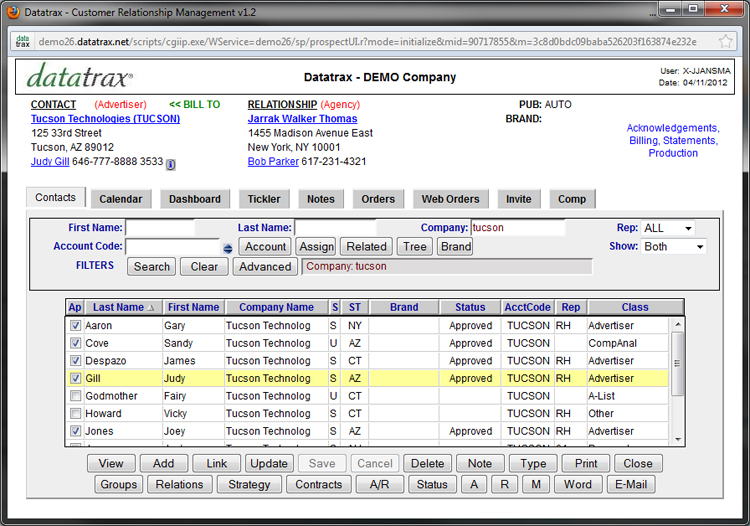Switch to the Invite tab

518,199
